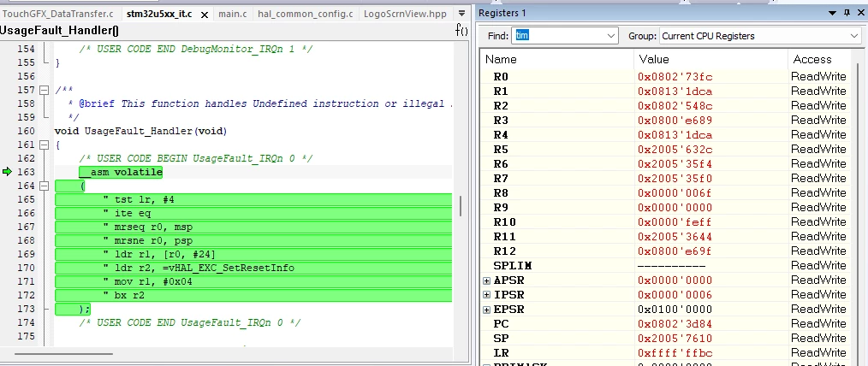Click R5 value 0x2005'632c

675,150
